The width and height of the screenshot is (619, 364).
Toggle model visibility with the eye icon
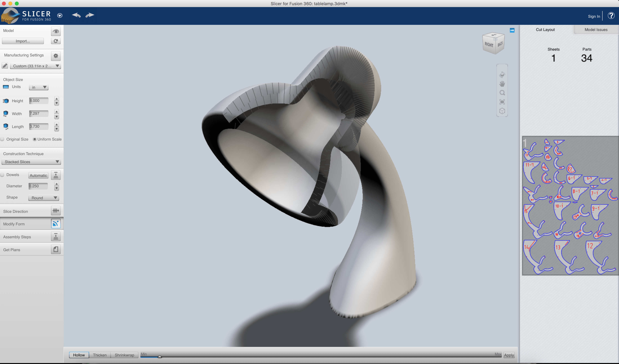coord(56,31)
